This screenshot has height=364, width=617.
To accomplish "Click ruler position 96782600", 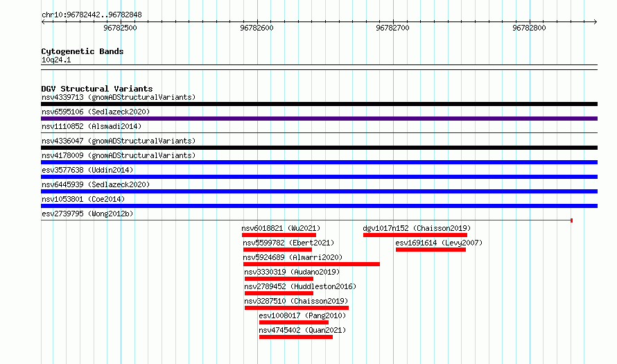I will (257, 28).
